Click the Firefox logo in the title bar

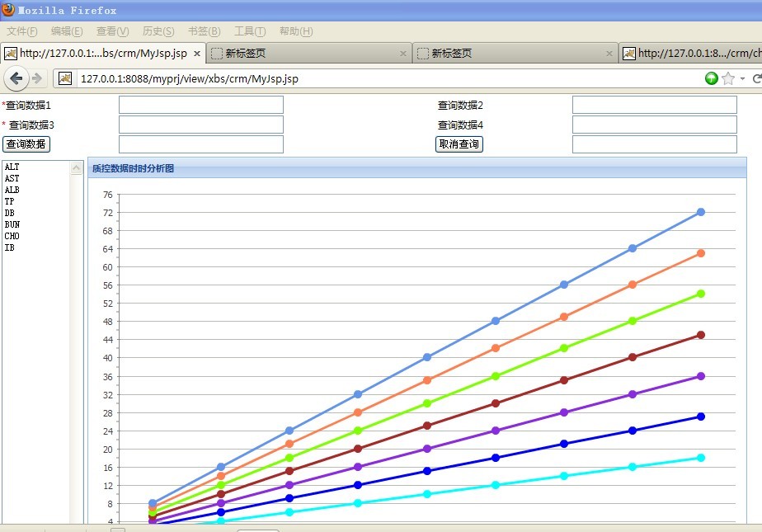tap(10, 9)
